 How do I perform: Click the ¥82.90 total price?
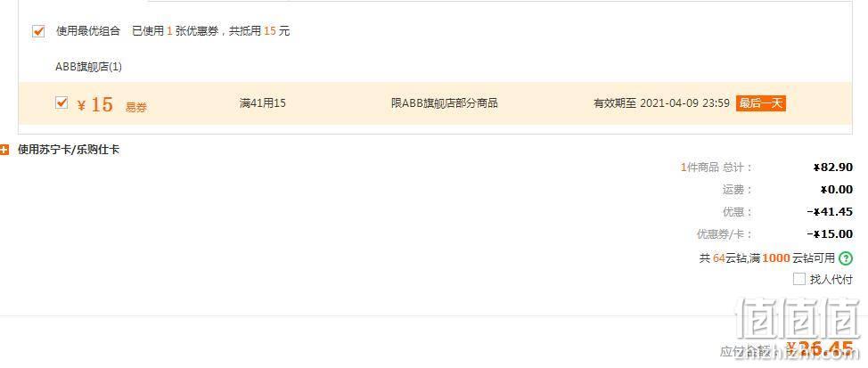(833, 168)
